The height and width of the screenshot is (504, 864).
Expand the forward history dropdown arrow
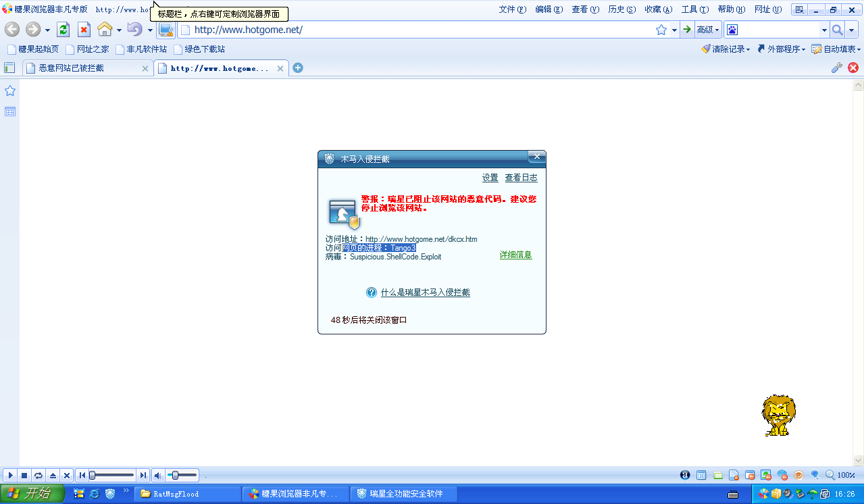pos(47,30)
